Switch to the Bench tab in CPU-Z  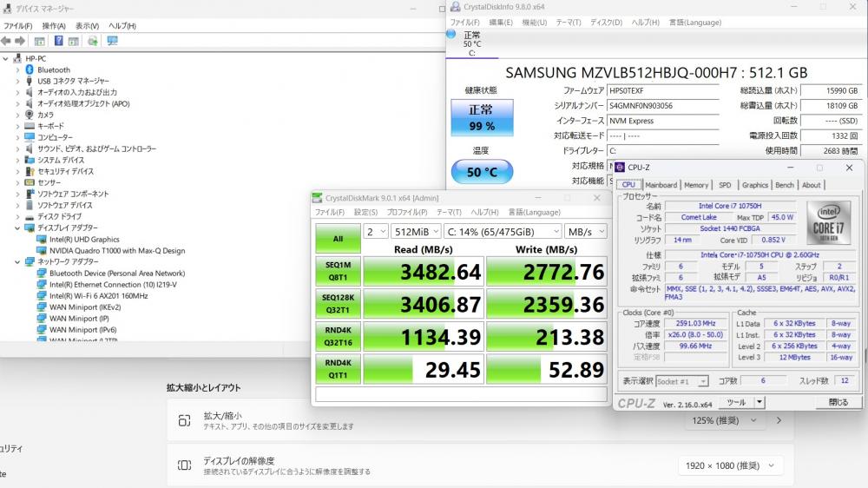pyautogui.click(x=785, y=185)
